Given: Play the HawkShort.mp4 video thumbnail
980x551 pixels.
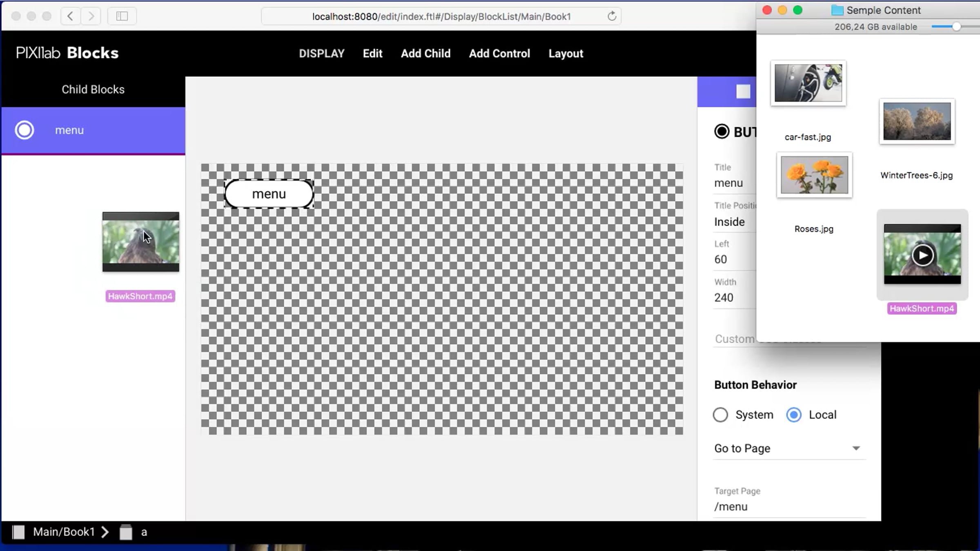Looking at the screenshot, I should pyautogui.click(x=922, y=256).
